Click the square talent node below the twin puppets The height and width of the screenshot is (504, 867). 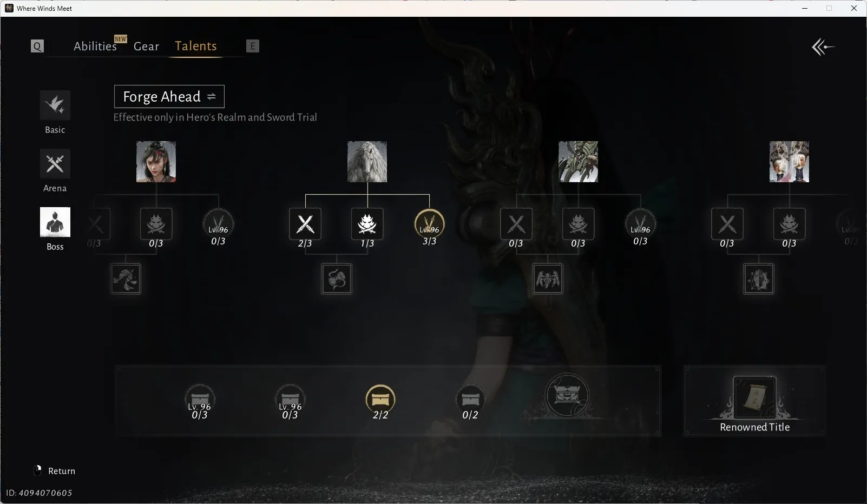[x=759, y=279]
